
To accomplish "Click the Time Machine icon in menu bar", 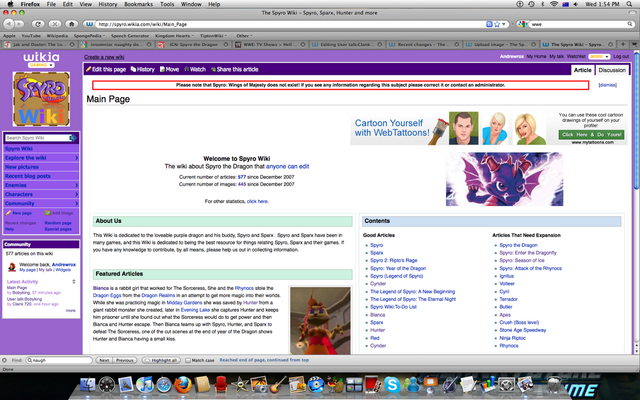I will coord(531,4).
